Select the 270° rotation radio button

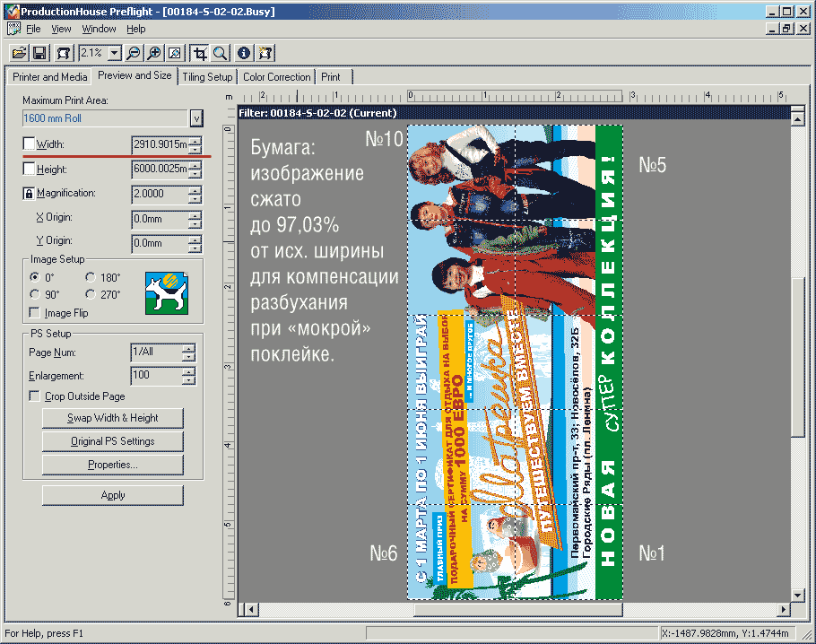(91, 294)
